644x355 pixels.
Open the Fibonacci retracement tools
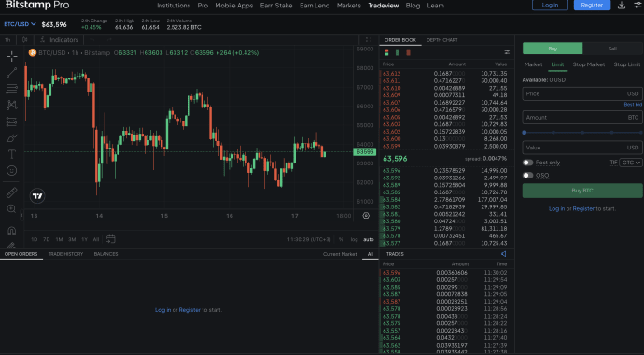tap(12, 89)
